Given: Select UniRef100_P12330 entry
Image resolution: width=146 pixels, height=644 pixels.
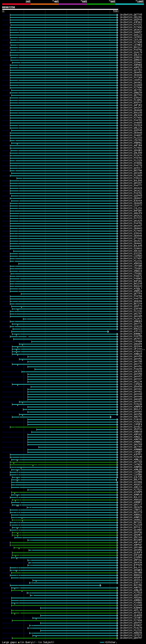Looking at the screenshot, I should [x=131, y=311].
